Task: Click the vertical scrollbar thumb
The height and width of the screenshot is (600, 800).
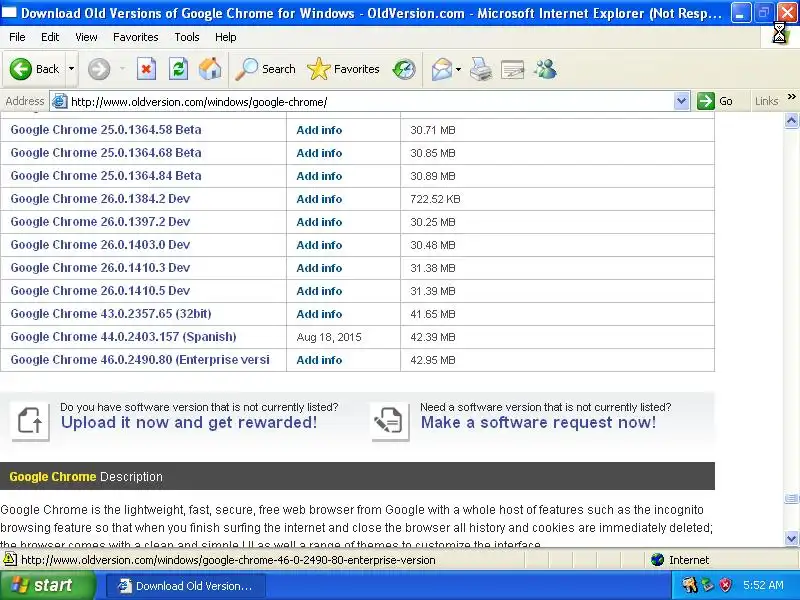Action: click(791, 498)
